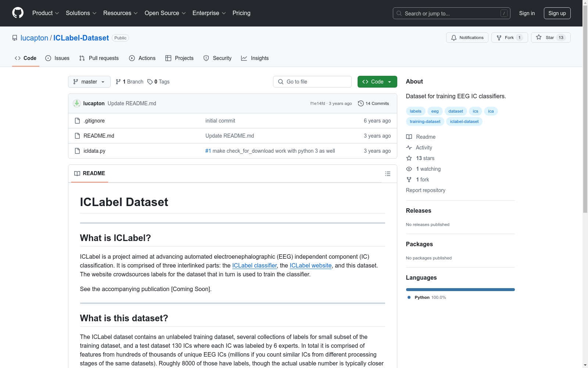Click lucapton's avatar in commit row
Viewport: 588px width, 368px height.
pyautogui.click(x=77, y=103)
